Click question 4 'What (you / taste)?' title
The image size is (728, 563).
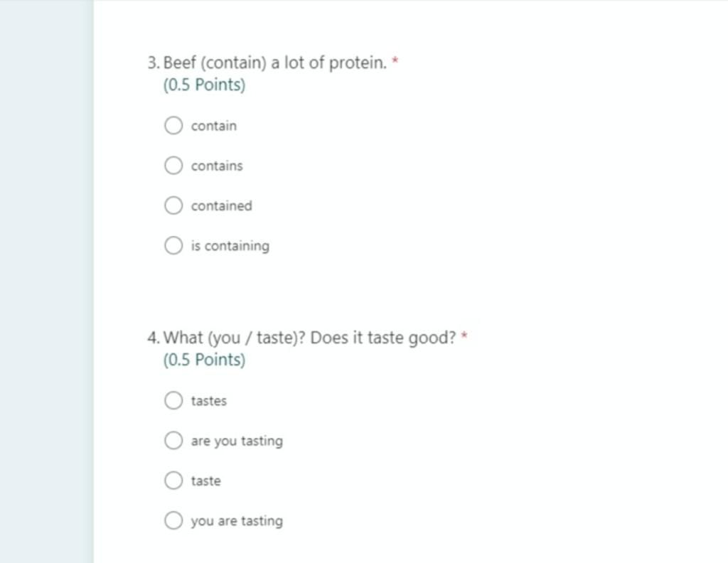point(301,338)
